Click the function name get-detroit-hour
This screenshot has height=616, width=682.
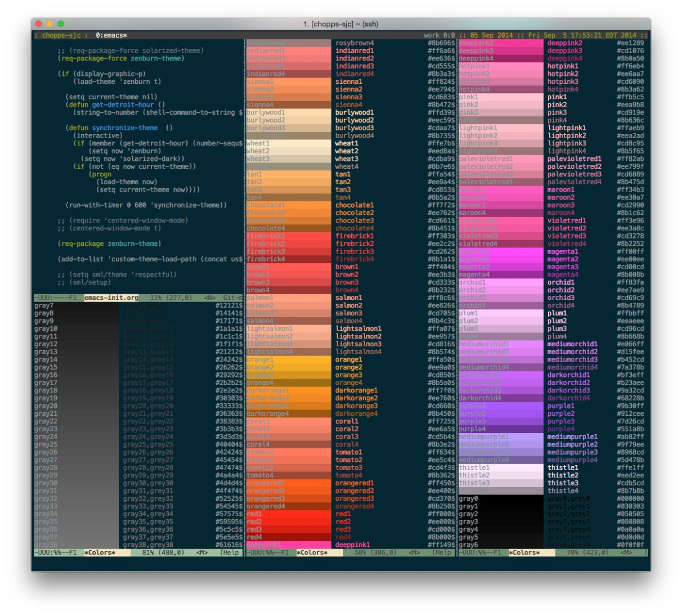pyautogui.click(x=123, y=104)
